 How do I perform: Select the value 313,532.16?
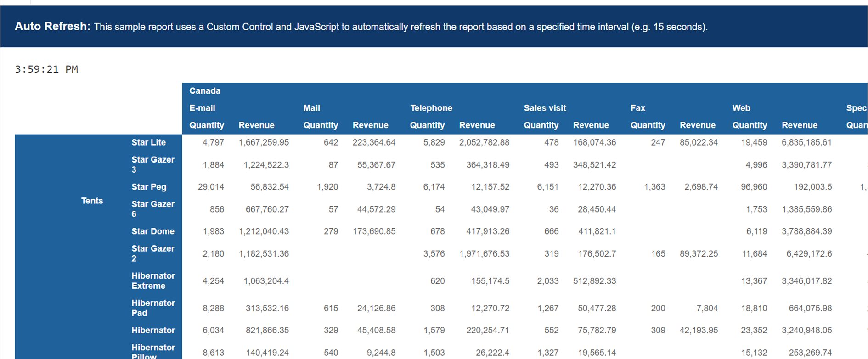point(267,308)
